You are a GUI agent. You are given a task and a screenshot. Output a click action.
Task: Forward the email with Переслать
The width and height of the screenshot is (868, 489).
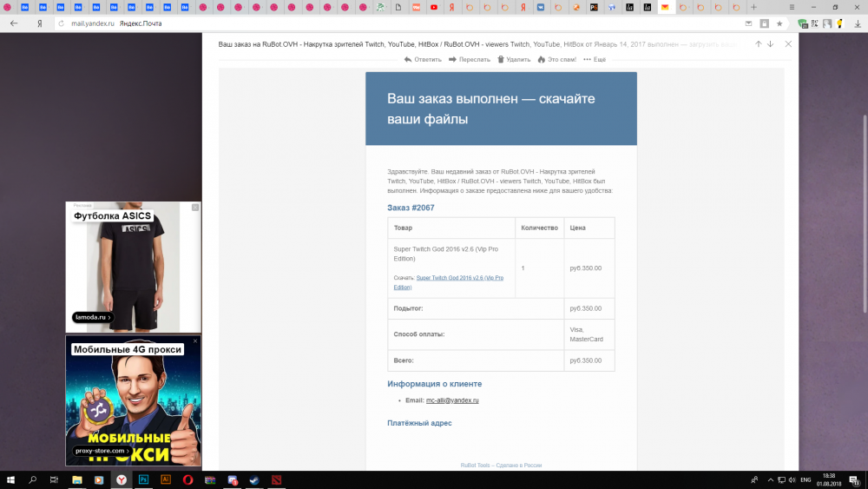click(470, 60)
